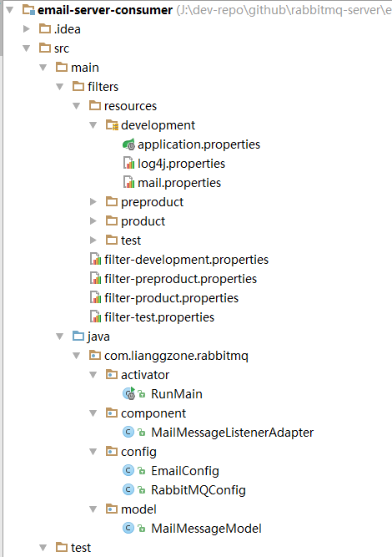Click the config package icon

(112, 451)
